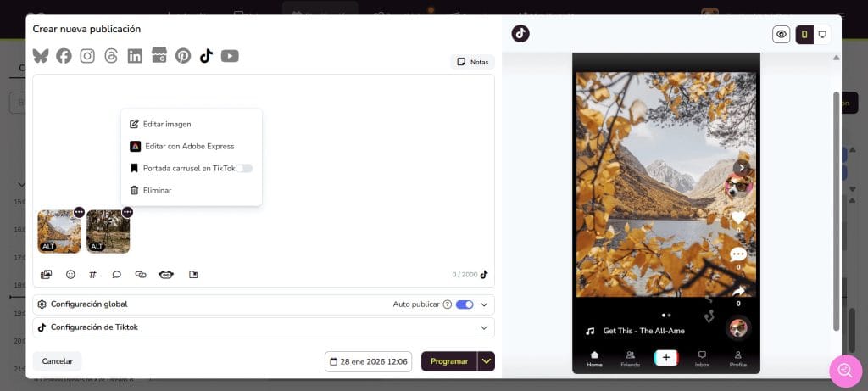This screenshot has height=391, width=868.
Task: Open the media gallery icon in editor toolbar
Action: (x=46, y=274)
